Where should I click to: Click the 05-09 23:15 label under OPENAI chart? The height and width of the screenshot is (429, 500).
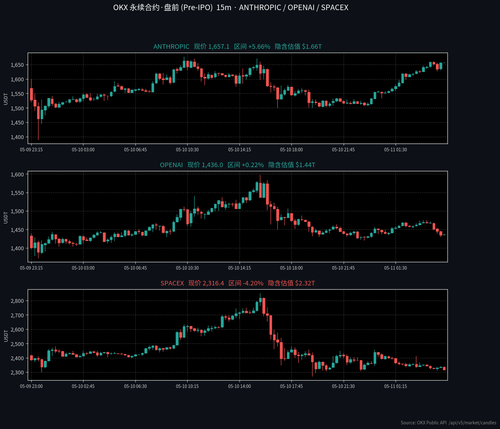point(31,268)
